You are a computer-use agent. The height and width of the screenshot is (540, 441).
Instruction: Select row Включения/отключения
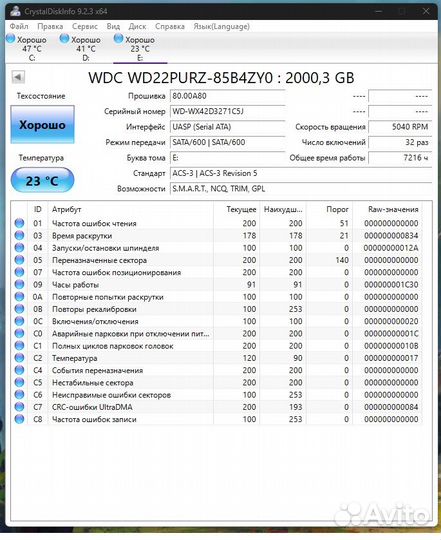click(x=217, y=321)
